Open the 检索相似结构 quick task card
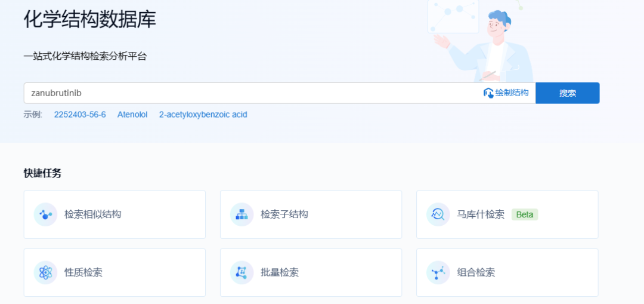 (114, 214)
